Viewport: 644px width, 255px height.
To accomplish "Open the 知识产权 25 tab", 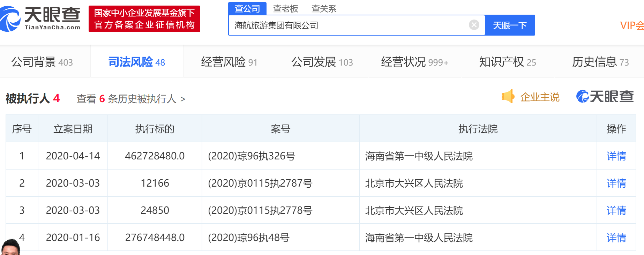I will coord(508,62).
